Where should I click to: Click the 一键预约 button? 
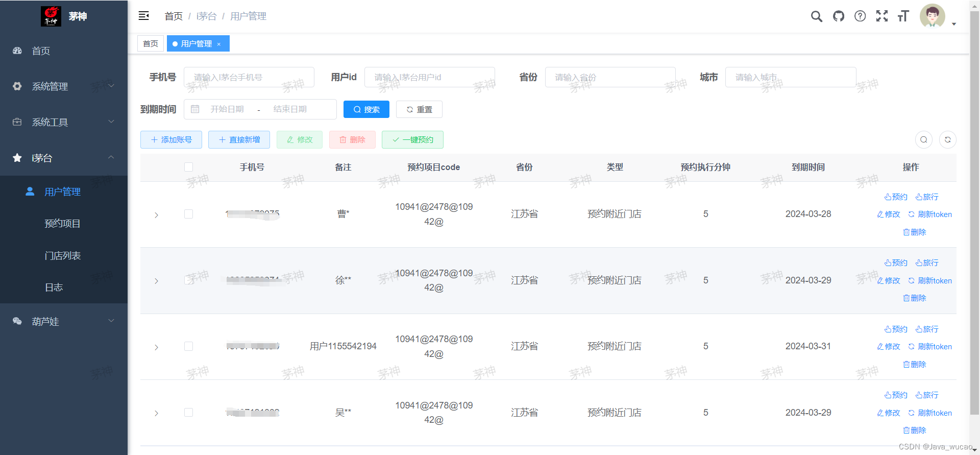pyautogui.click(x=412, y=139)
